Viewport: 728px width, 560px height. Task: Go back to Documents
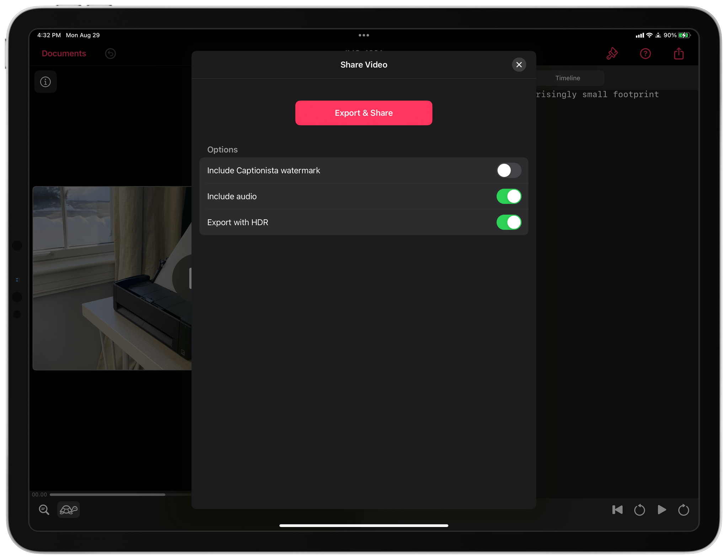[64, 54]
